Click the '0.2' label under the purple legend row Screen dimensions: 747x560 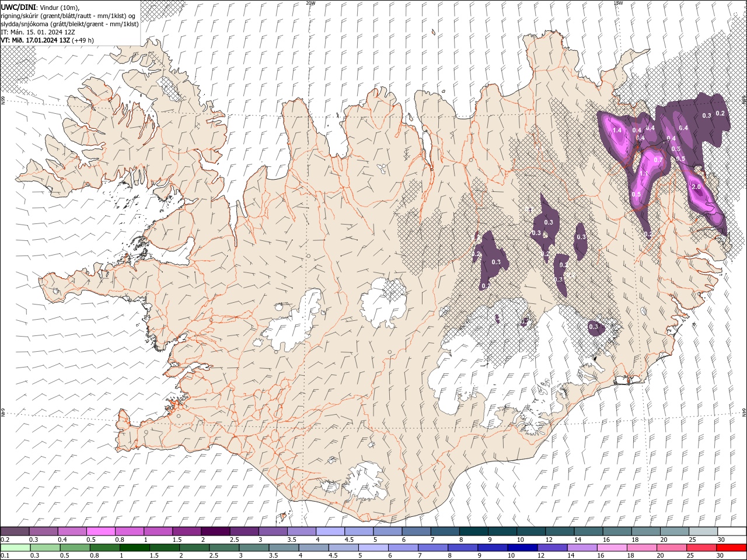coord(5,540)
